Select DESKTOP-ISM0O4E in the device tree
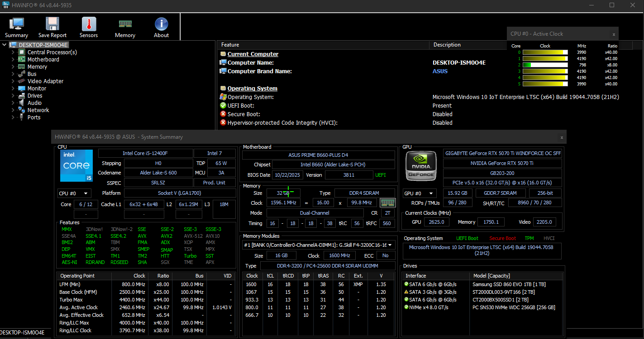Screen dimensions: 644x339 [43, 45]
